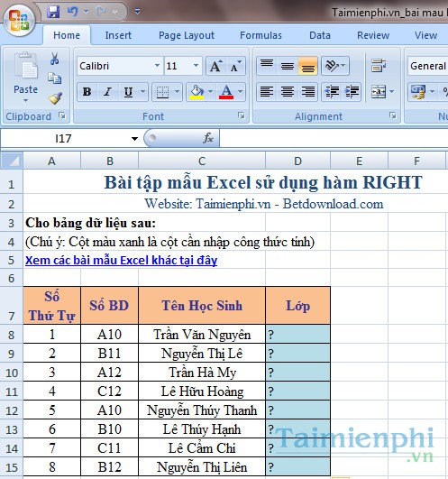Toggle Bottom Align
The width and height of the screenshot is (448, 479).
307,65
